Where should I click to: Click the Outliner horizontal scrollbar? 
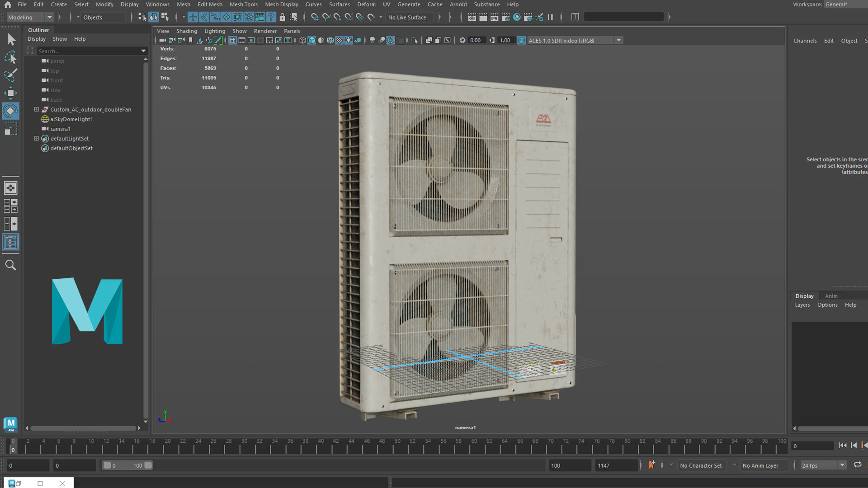pyautogui.click(x=83, y=428)
